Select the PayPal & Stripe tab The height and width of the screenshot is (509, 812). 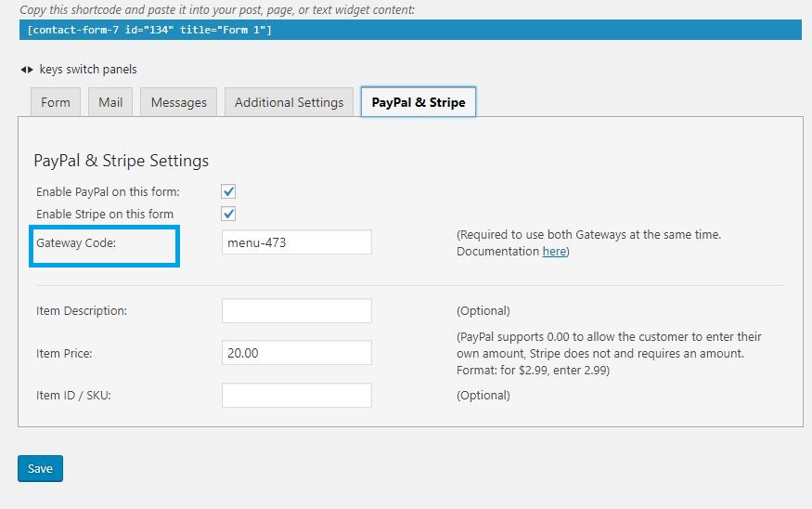coord(419,102)
